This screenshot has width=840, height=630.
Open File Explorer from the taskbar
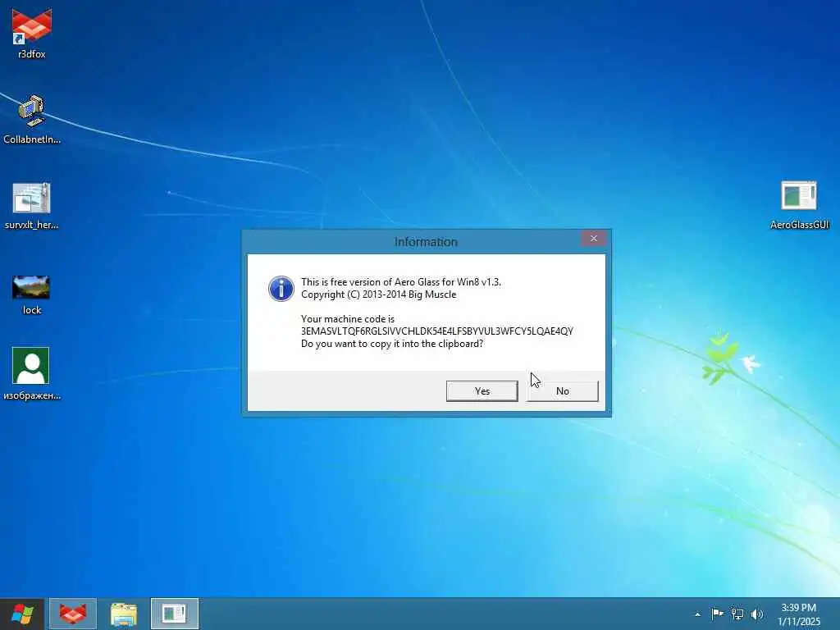(124, 614)
